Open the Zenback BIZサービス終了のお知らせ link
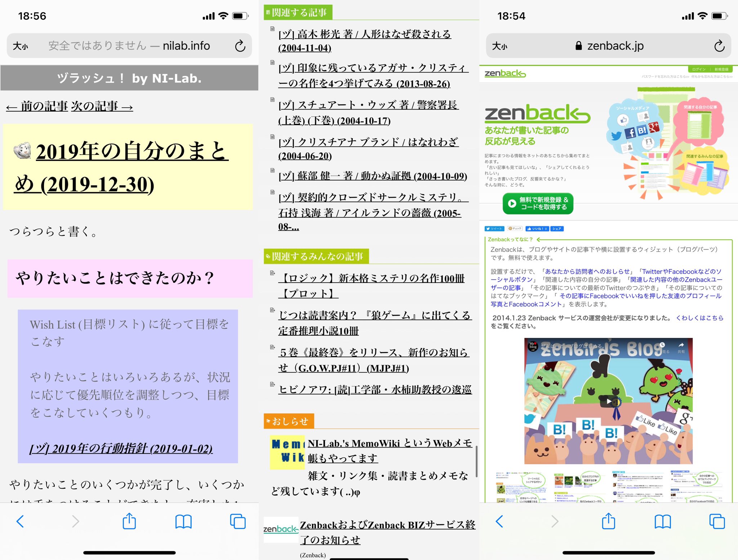 tap(388, 532)
